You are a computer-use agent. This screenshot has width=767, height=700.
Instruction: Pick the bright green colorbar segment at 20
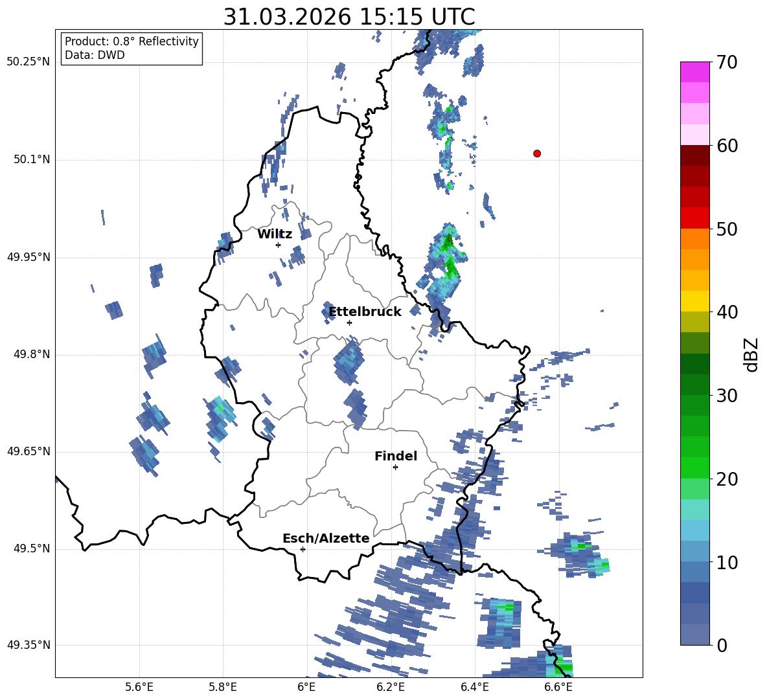(694, 468)
